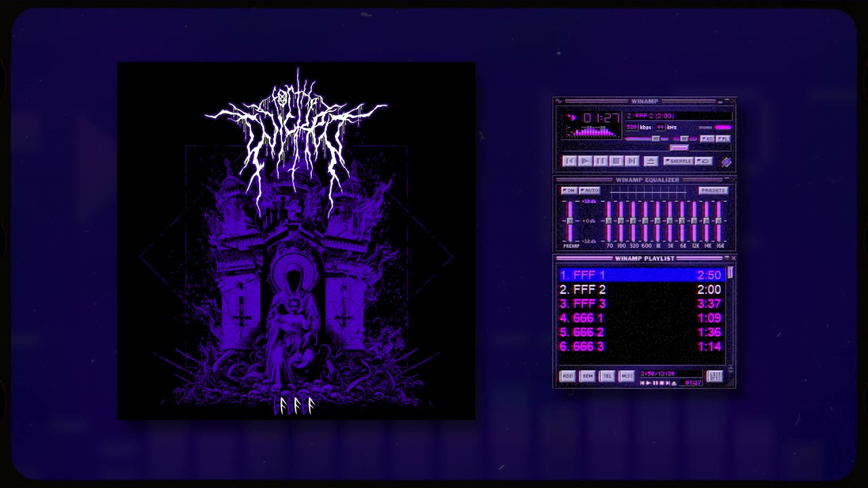868x488 pixels.
Task: Open the playlist ADD menu
Action: (x=568, y=376)
